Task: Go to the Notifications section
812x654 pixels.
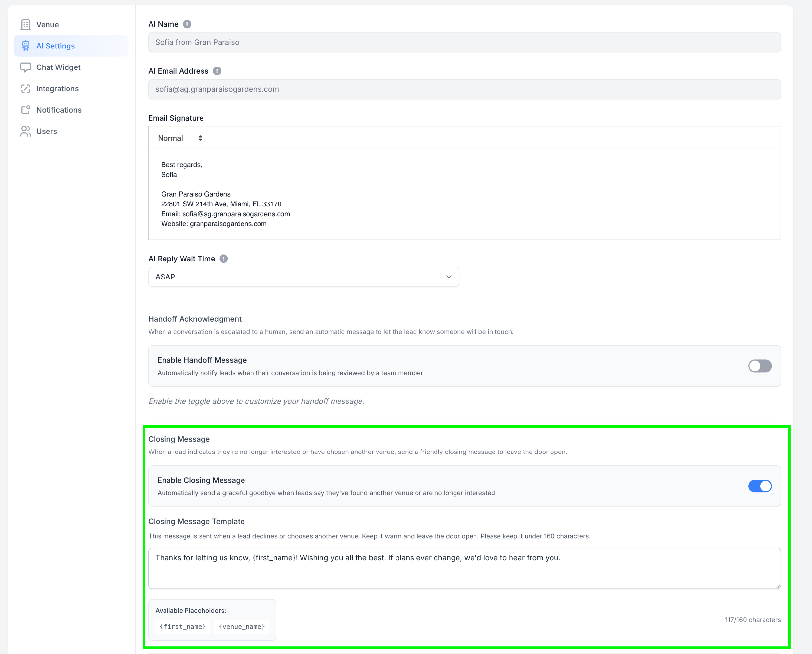Action: click(x=59, y=110)
